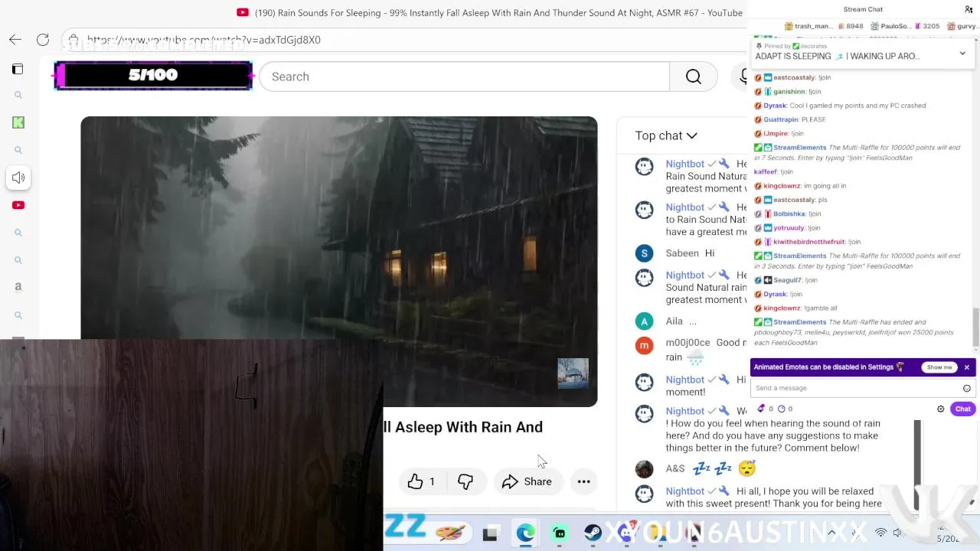Image resolution: width=980 pixels, height=551 pixels.
Task: Like the video with thumbs up
Action: coord(421,481)
